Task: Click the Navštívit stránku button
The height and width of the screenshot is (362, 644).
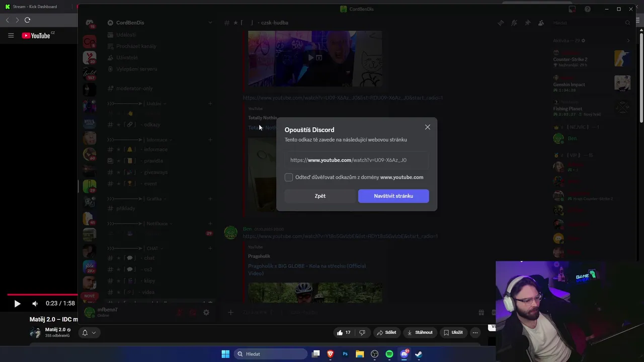Action: [393, 196]
